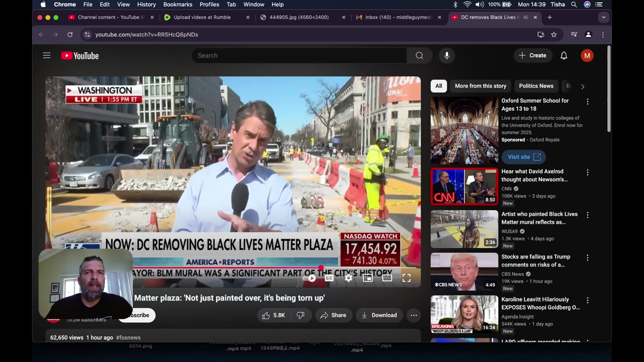The height and width of the screenshot is (362, 644).
Task: Enter full screen mode
Action: 407,278
